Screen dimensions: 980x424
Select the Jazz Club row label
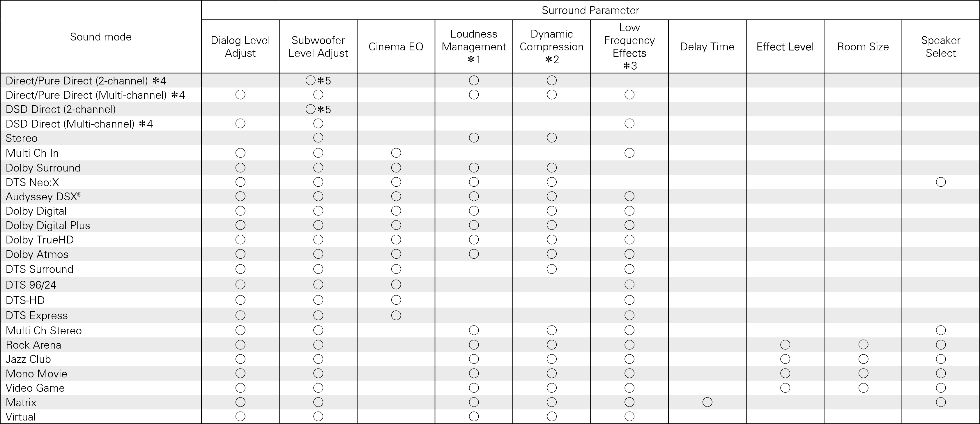click(29, 359)
